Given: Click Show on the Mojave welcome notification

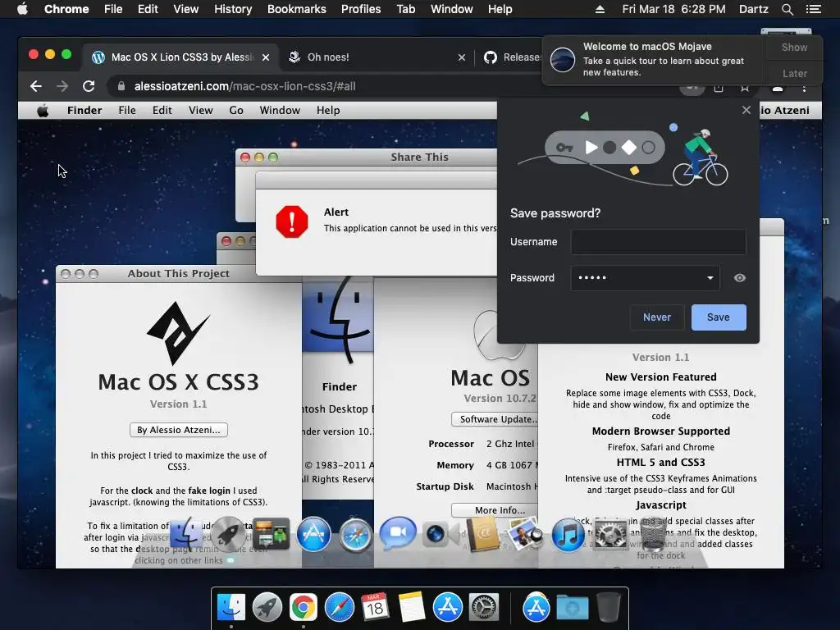Looking at the screenshot, I should (x=794, y=47).
